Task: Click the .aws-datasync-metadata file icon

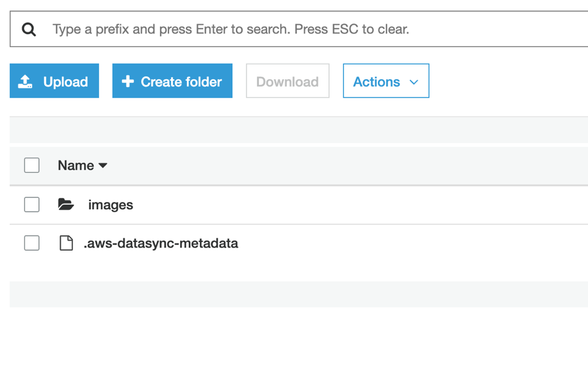Action: coord(66,243)
